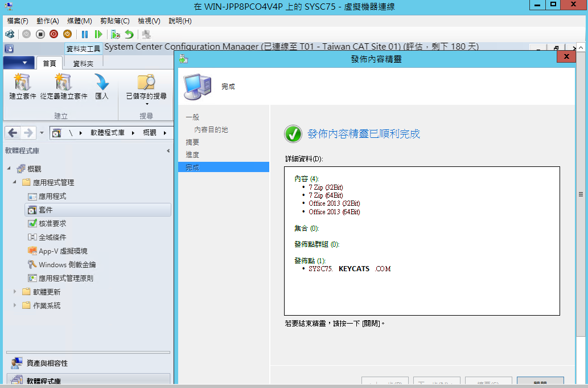The height and width of the screenshot is (388, 588).
Task: Select 應用程式 in the tree
Action: pos(52,196)
